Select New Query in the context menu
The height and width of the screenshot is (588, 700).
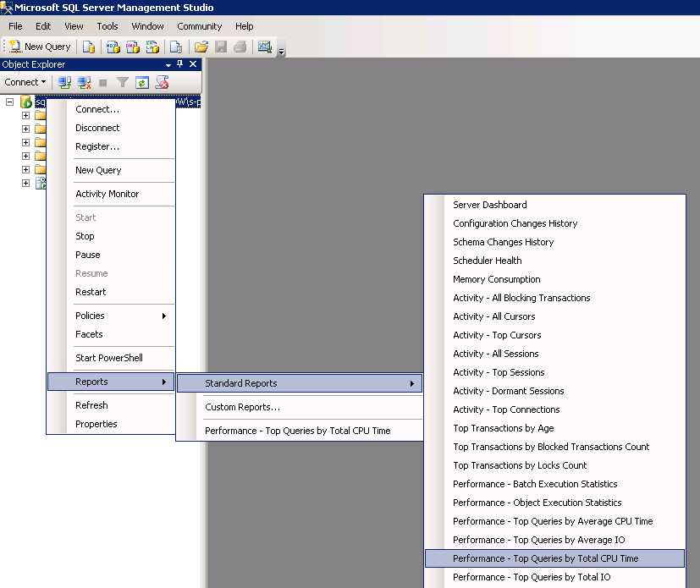tap(111, 170)
